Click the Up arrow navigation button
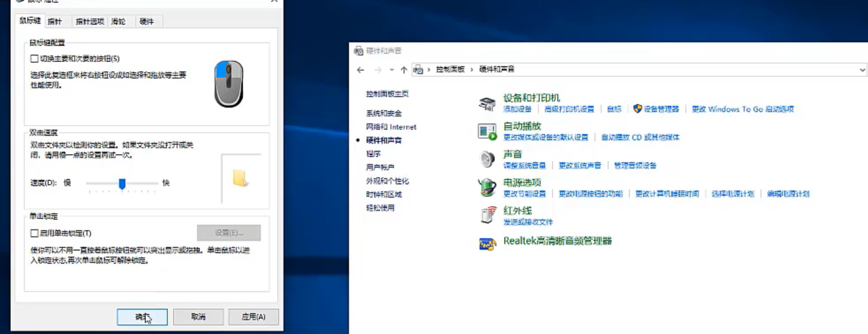 point(403,69)
